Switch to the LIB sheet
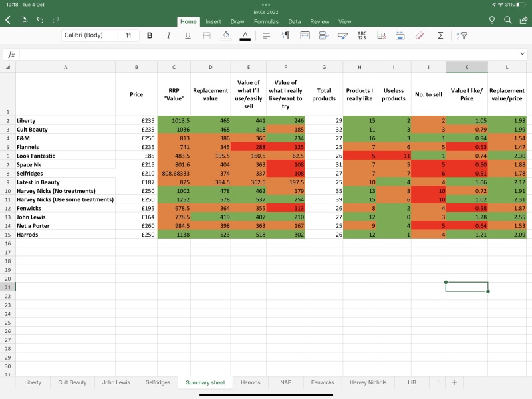 [412, 382]
